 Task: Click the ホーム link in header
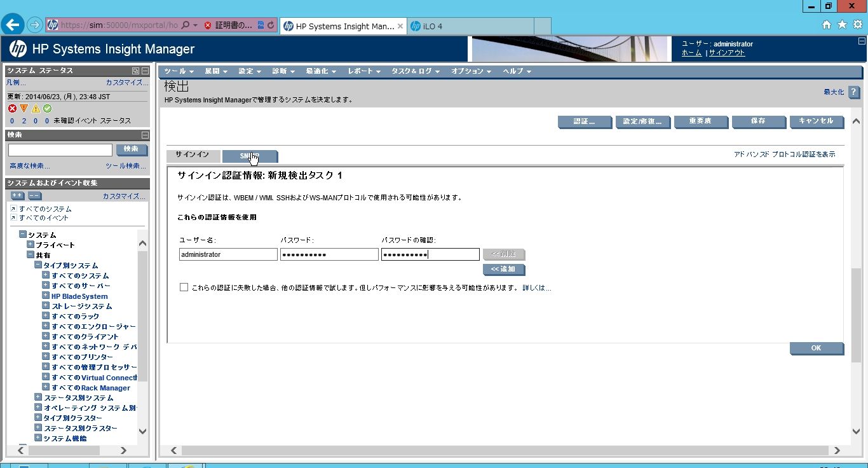point(691,53)
